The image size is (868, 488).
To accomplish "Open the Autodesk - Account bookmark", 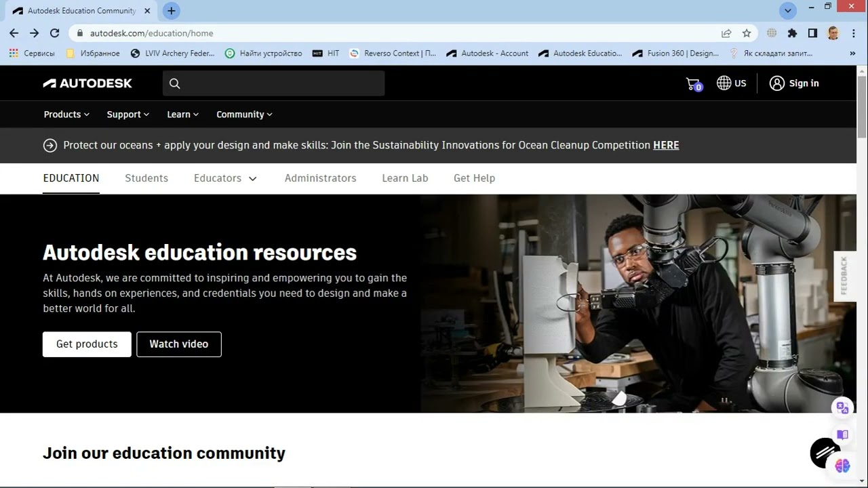I will (x=488, y=53).
